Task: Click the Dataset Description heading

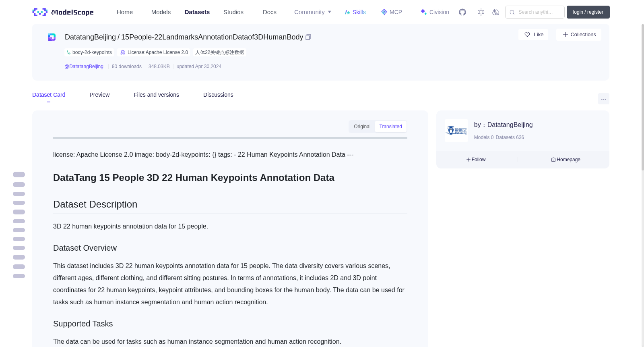Action: click(95, 204)
